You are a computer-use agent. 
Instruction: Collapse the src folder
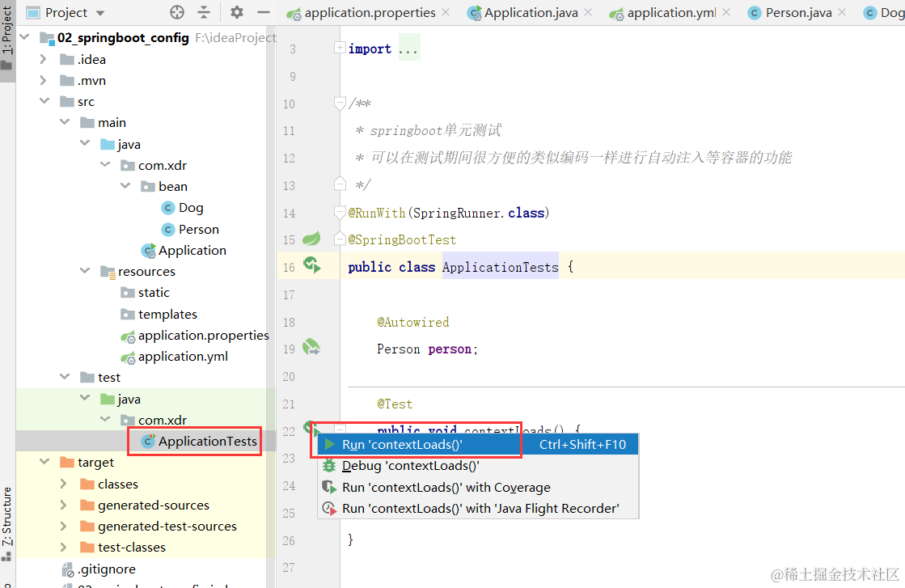click(x=44, y=101)
